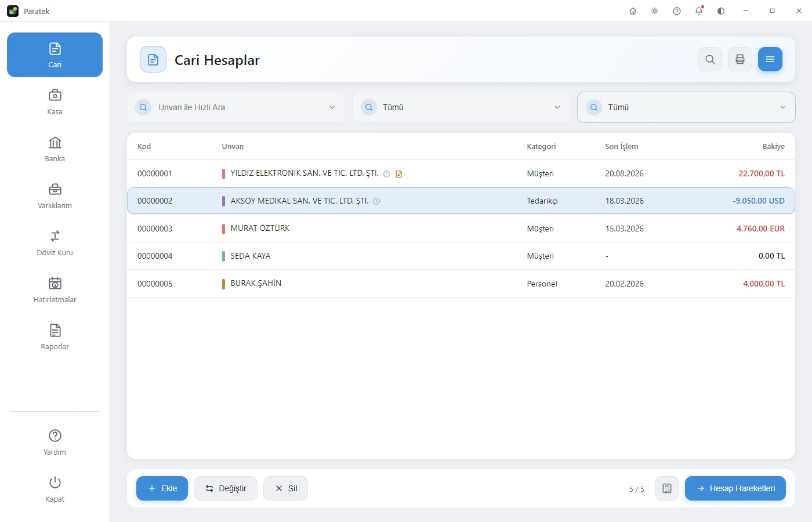
Task: Click the Bakiye column header
Action: tap(774, 146)
